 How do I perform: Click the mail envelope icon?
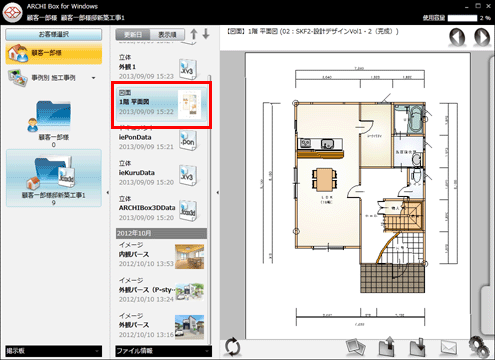(449, 347)
